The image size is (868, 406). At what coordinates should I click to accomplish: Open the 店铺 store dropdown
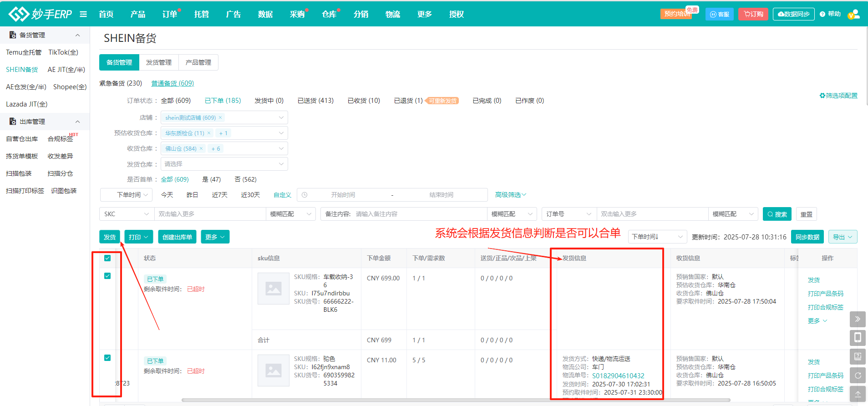pyautogui.click(x=224, y=117)
